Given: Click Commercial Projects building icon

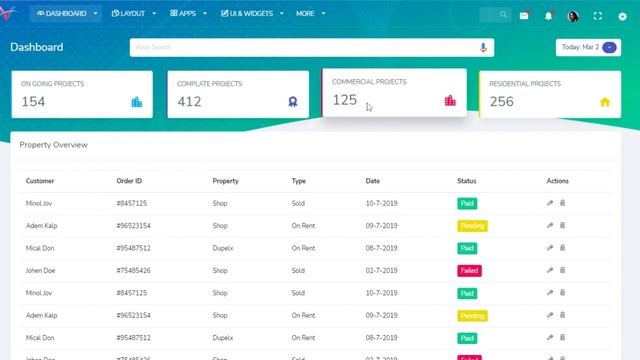Looking at the screenshot, I should [450, 100].
